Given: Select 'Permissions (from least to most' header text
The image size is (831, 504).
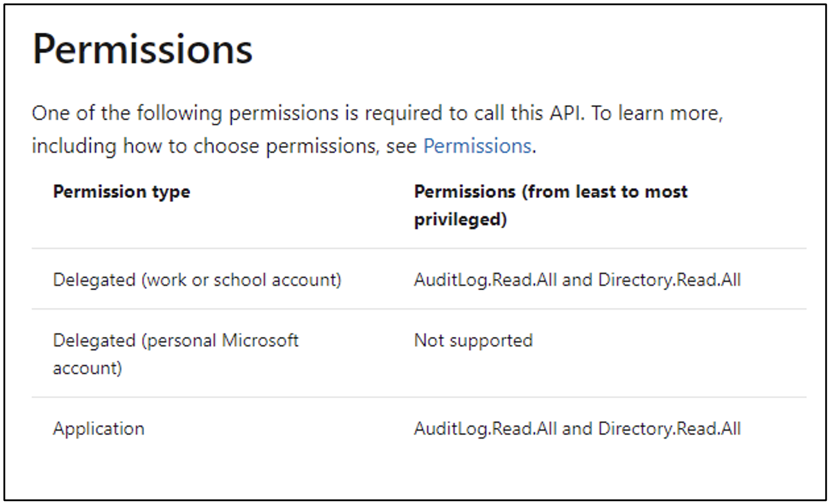Looking at the screenshot, I should (550, 191).
